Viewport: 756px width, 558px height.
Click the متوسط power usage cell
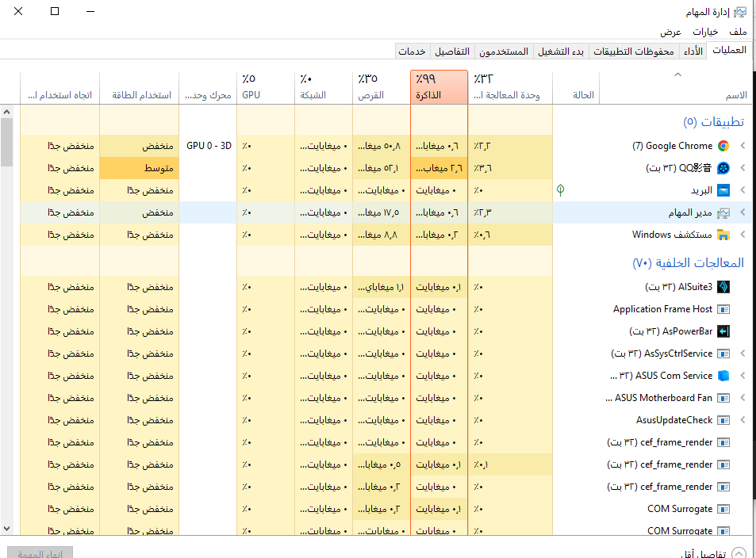[140, 168]
